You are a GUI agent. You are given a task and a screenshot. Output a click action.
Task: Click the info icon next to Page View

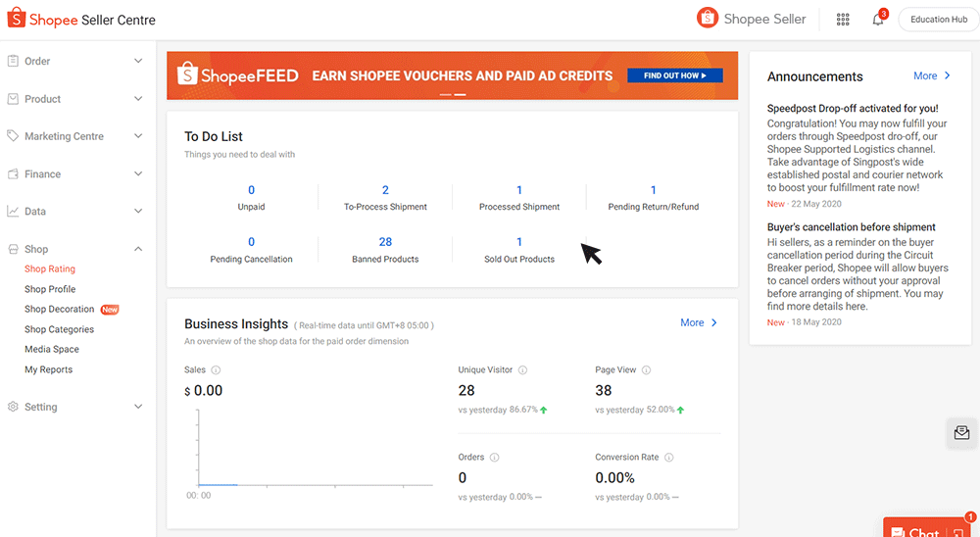646,370
